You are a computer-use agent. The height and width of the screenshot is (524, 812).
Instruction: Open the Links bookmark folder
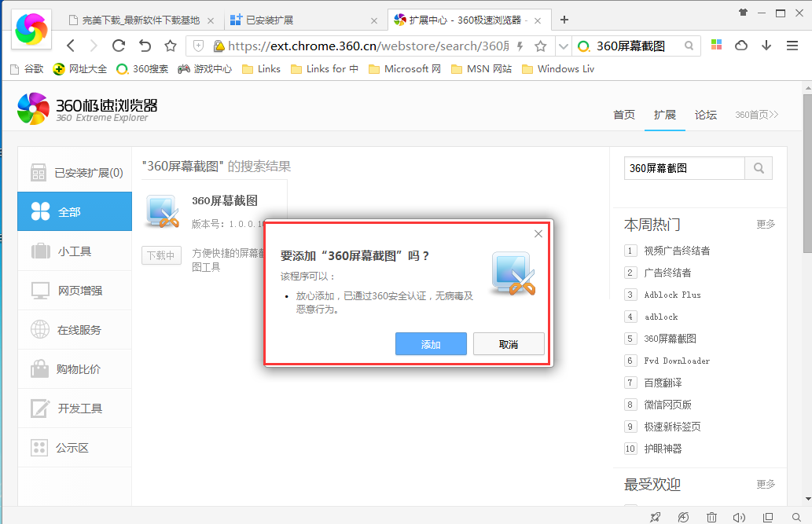[x=262, y=69]
